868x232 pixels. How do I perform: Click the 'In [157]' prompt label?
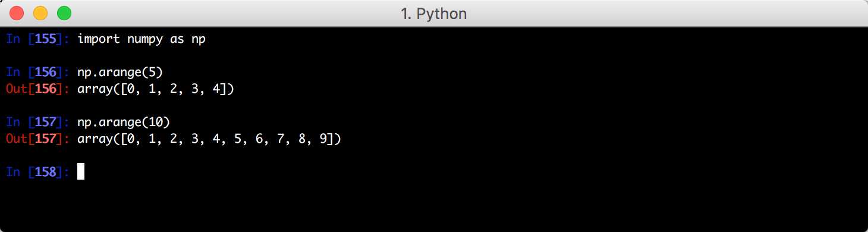38,123
